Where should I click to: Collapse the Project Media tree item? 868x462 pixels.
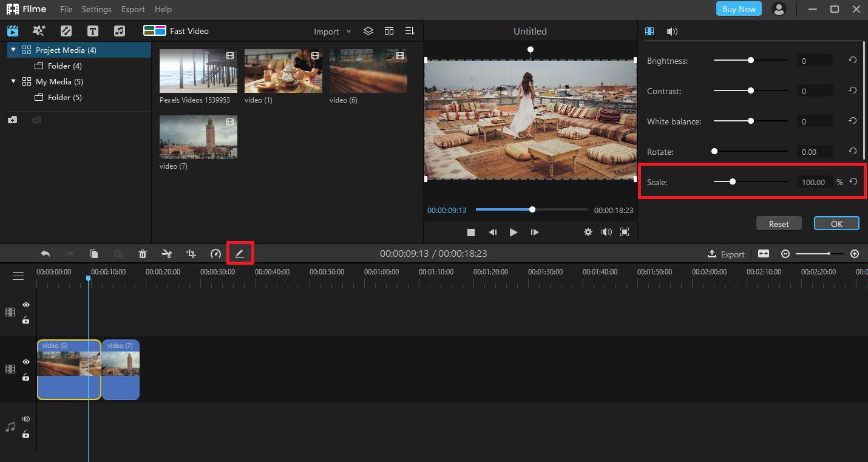click(x=13, y=50)
